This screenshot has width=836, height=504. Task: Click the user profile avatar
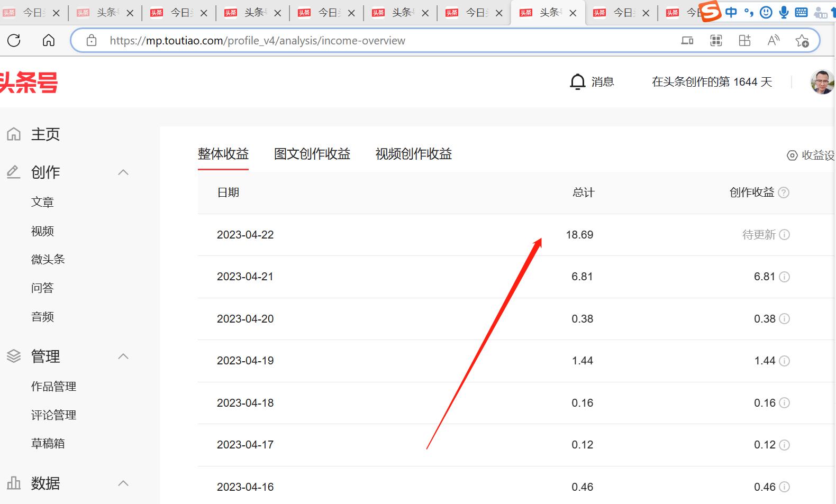tap(822, 82)
